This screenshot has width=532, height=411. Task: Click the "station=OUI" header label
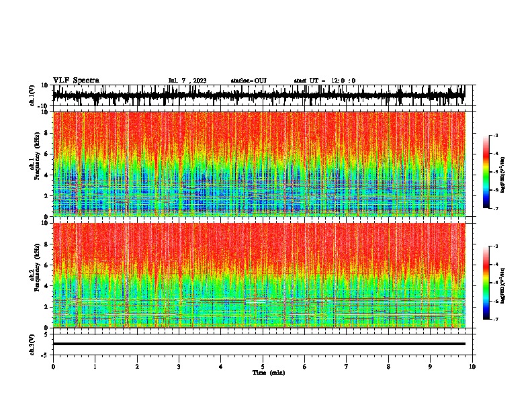[249, 81]
